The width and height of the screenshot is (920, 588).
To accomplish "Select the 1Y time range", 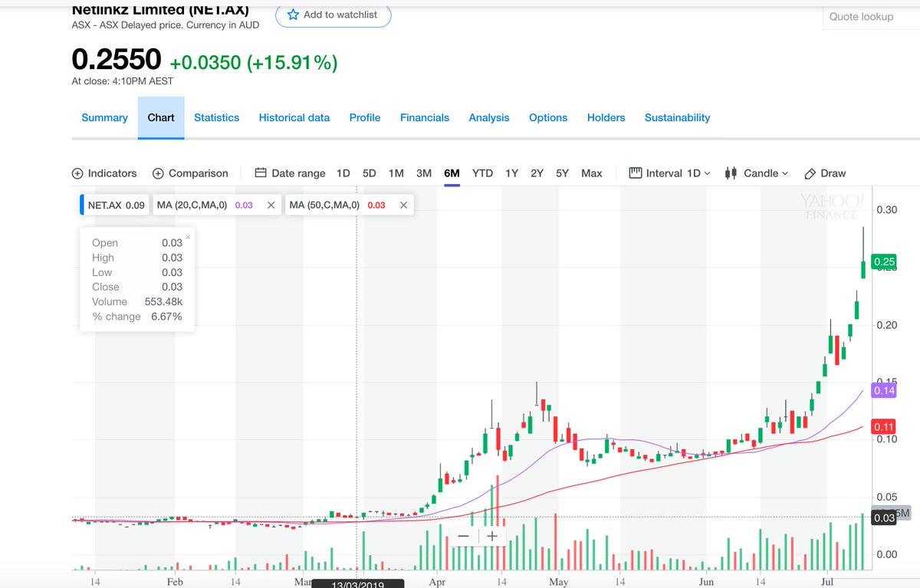I will tap(512, 173).
